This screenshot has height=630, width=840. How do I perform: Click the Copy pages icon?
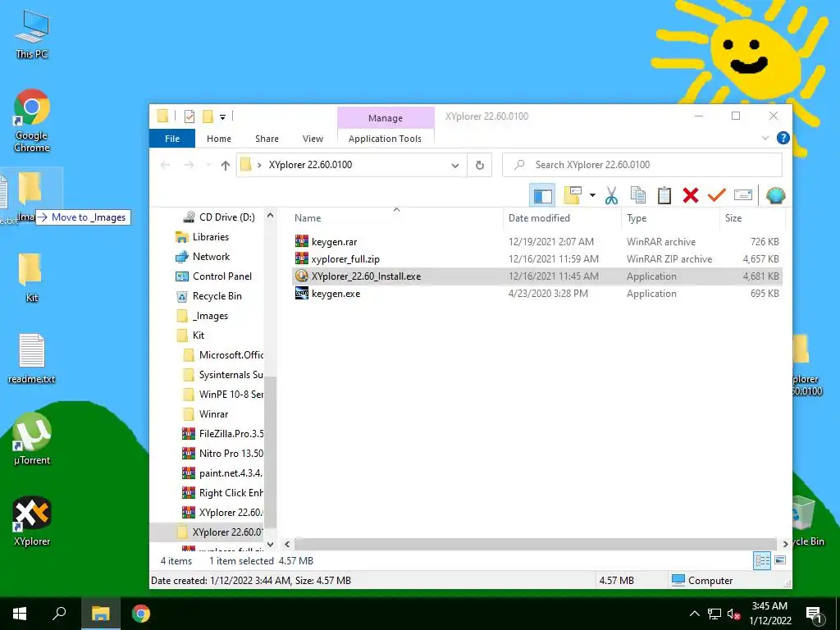click(638, 195)
